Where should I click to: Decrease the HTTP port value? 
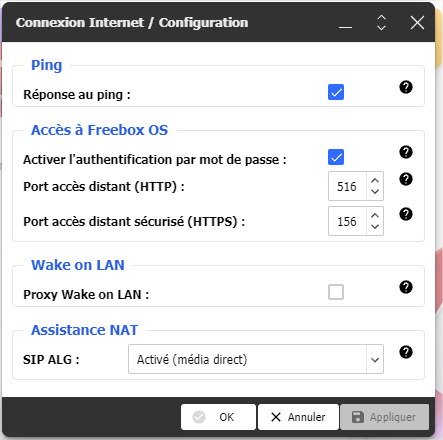tap(375, 192)
